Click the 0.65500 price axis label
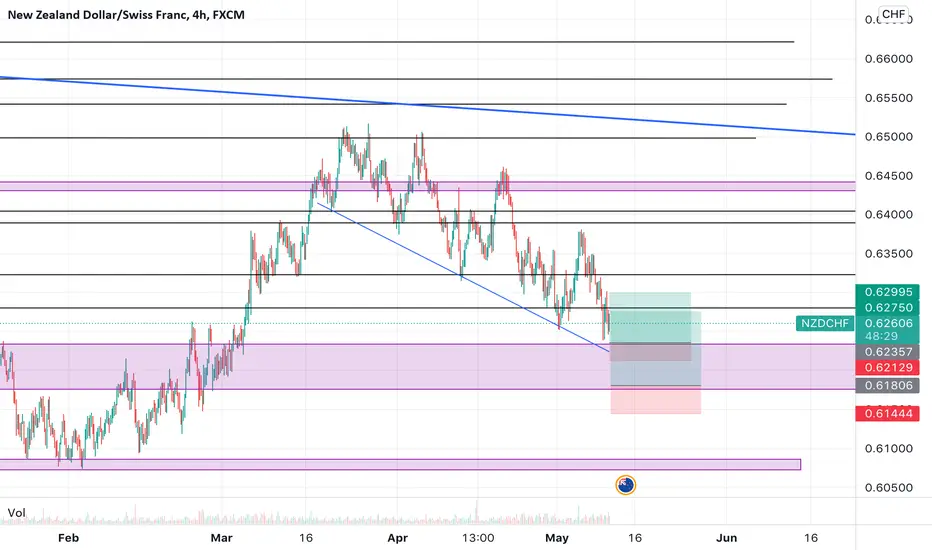The image size is (932, 550). pos(888,98)
